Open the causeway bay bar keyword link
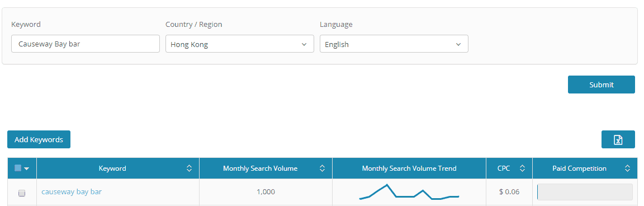Image resolution: width=644 pixels, height=206 pixels. point(72,191)
